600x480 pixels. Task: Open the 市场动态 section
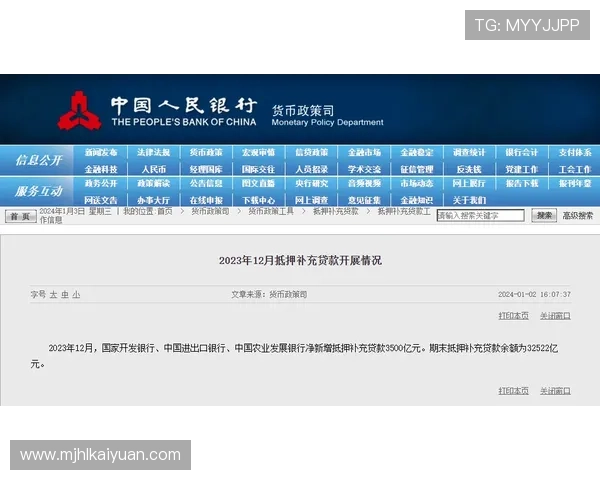[417, 183]
